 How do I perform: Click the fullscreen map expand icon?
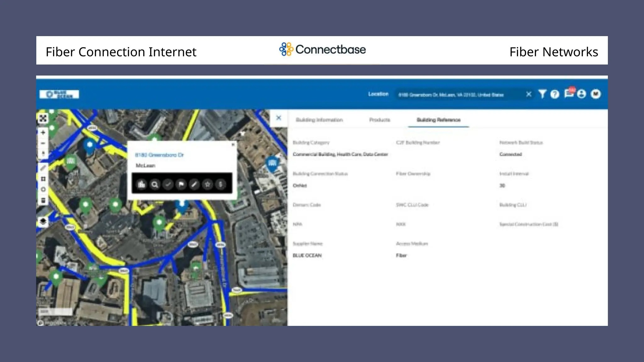[43, 118]
